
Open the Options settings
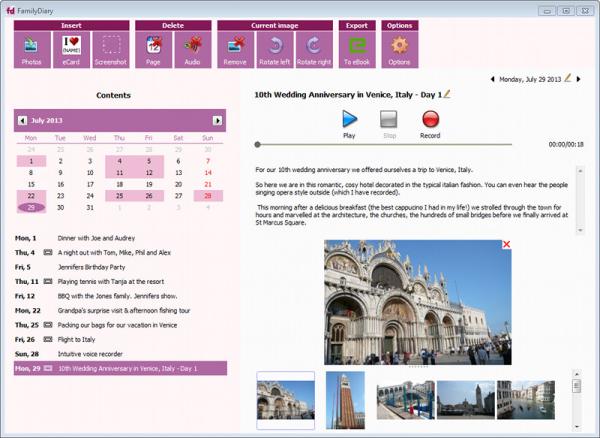399,49
